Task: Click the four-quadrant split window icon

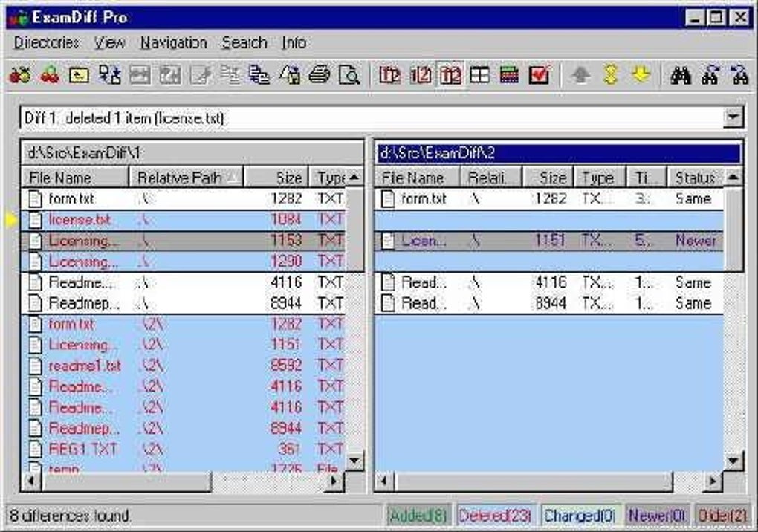Action: (479, 75)
